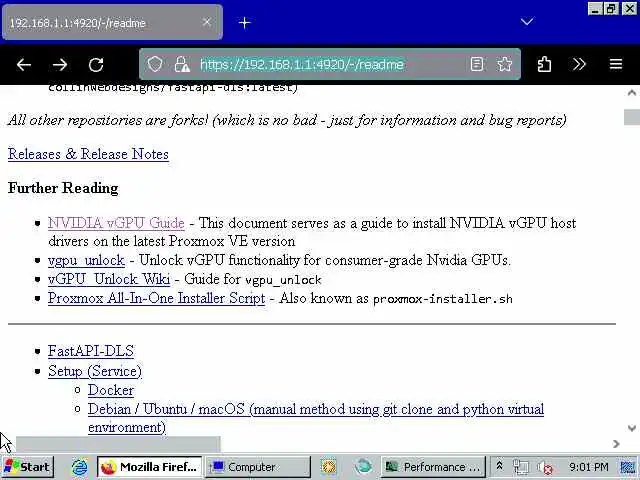
Task: Open the yellow gear taskbar icon
Action: pos(329,467)
